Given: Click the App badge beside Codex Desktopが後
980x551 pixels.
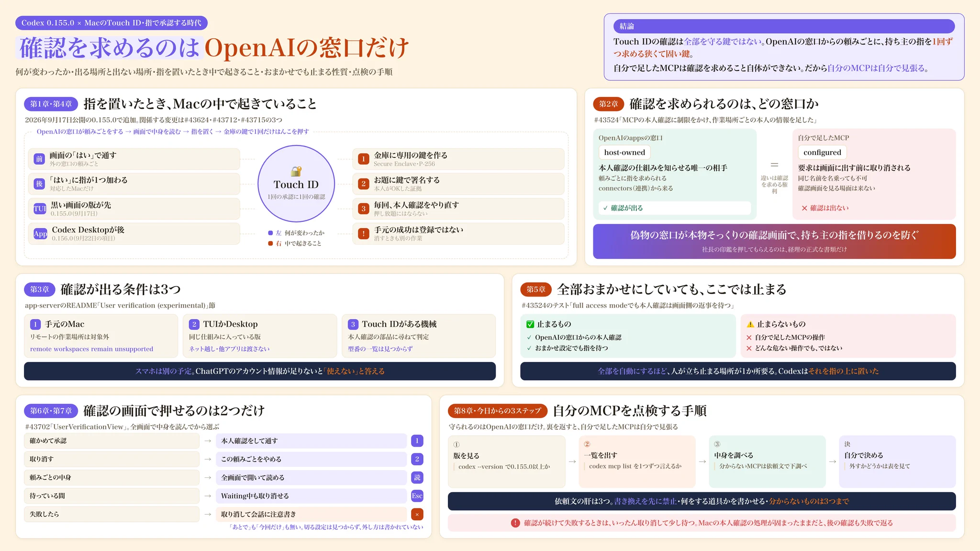Looking at the screenshot, I should [40, 233].
